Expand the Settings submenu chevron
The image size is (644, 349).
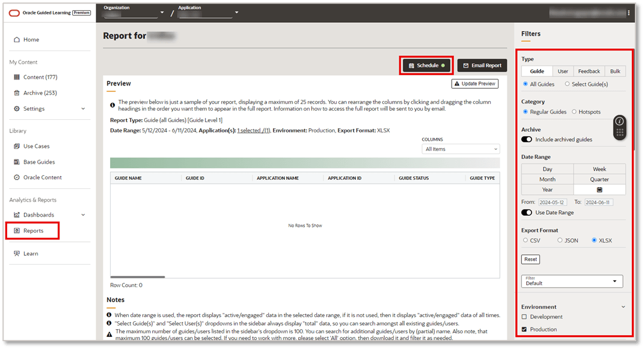point(83,109)
